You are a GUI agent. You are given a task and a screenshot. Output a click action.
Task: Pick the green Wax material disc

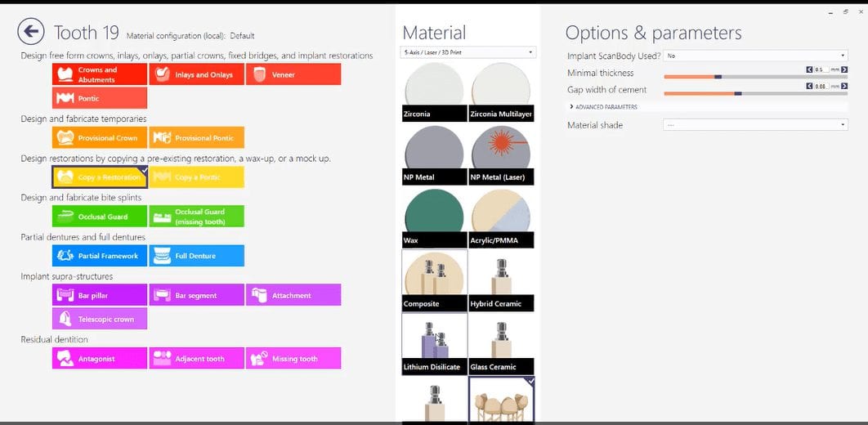434,218
